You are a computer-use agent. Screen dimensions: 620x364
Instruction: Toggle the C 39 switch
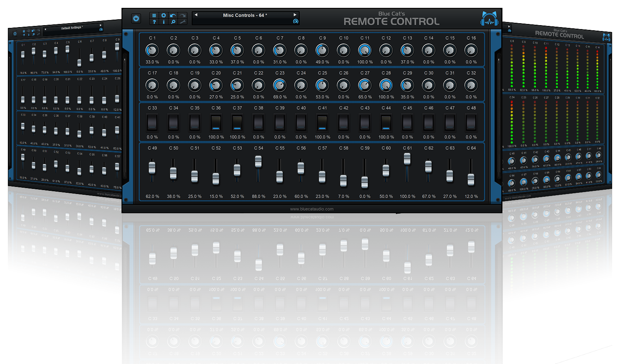coord(280,123)
